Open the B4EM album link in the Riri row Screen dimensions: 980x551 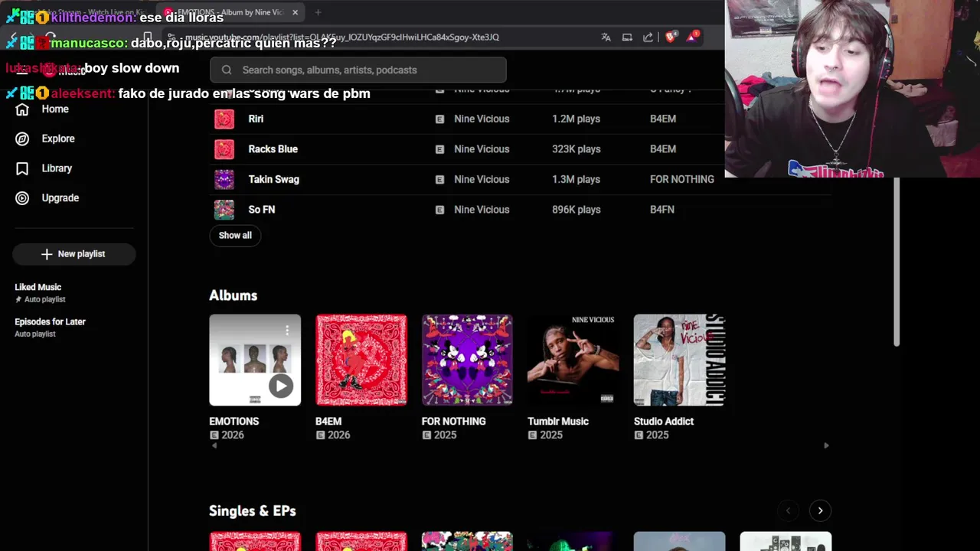tap(663, 119)
